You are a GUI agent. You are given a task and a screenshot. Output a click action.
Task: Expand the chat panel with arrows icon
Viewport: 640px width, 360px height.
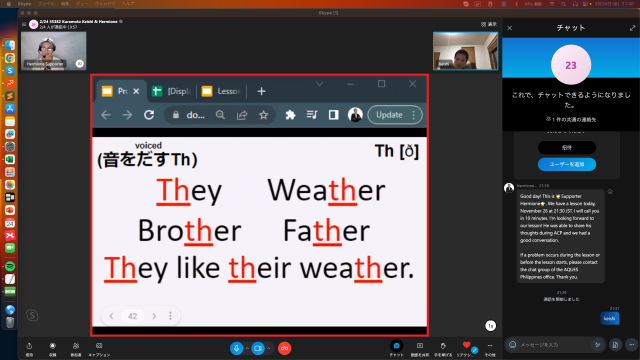[x=632, y=28]
